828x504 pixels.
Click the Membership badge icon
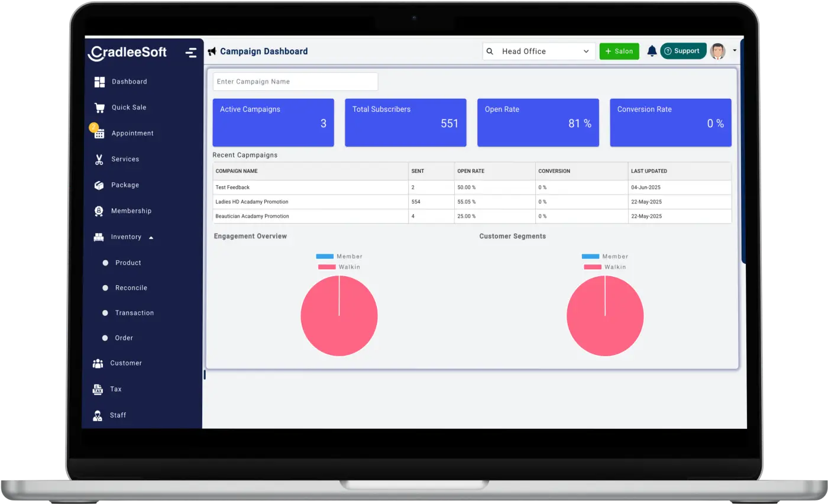99,211
